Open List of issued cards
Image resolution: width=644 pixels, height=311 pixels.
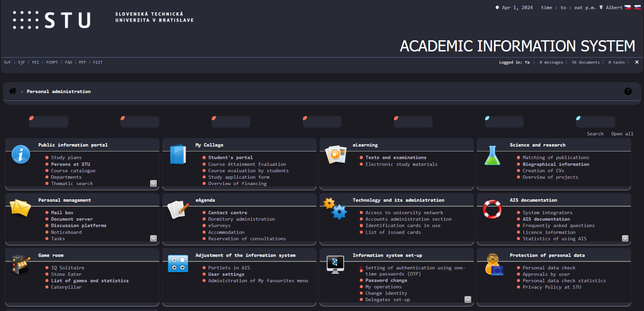point(393,232)
